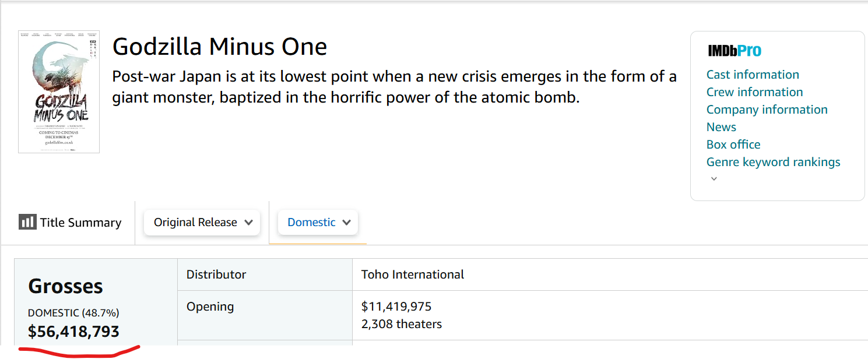Select the domestic gross amount $56,418,793
868x359 pixels.
coord(73,332)
